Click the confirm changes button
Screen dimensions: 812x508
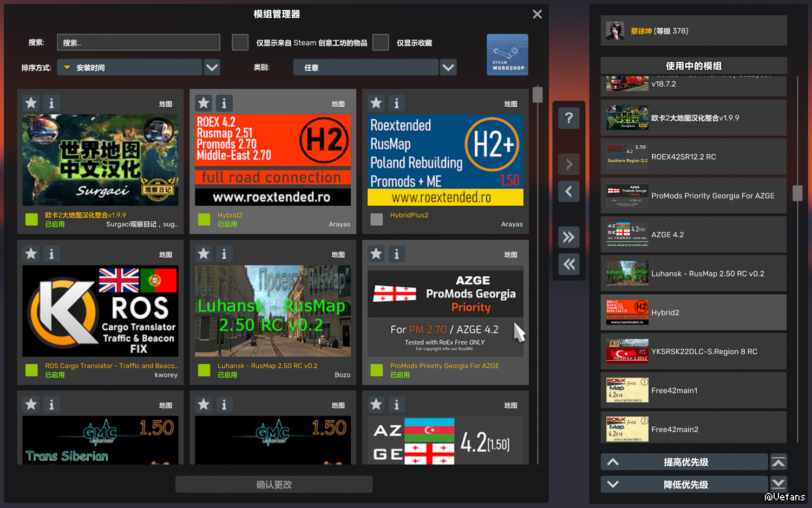[x=274, y=484]
